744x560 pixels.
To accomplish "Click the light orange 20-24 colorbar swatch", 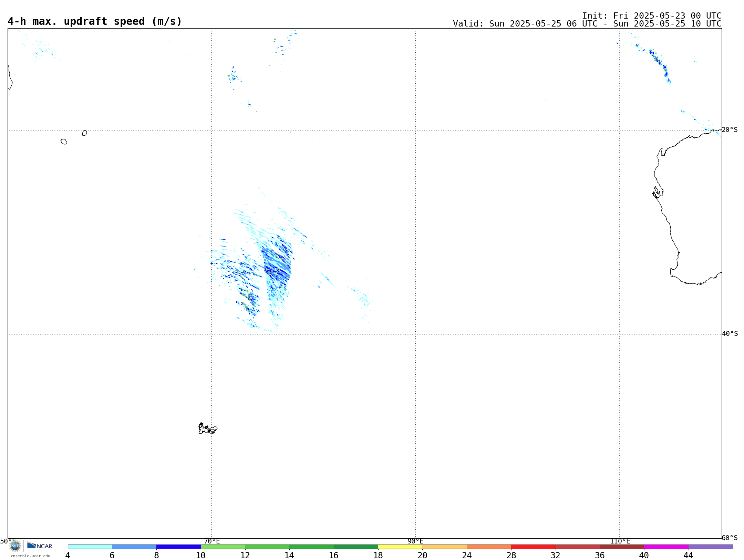I will (x=445, y=547).
